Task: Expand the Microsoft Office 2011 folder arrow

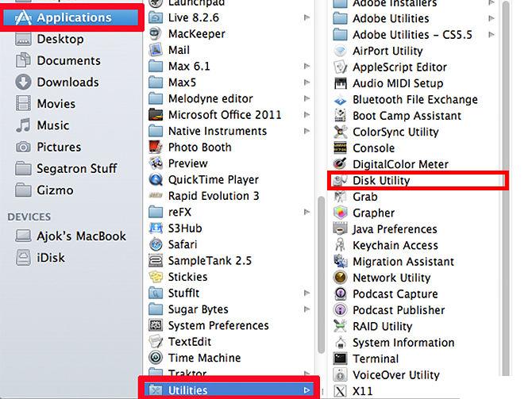Action: click(307, 115)
